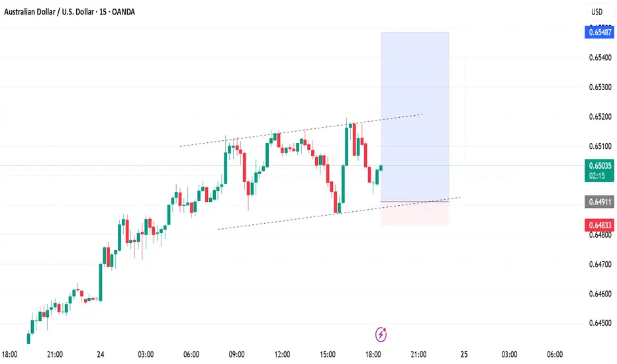Click the purple lightning event icon

[381, 334]
